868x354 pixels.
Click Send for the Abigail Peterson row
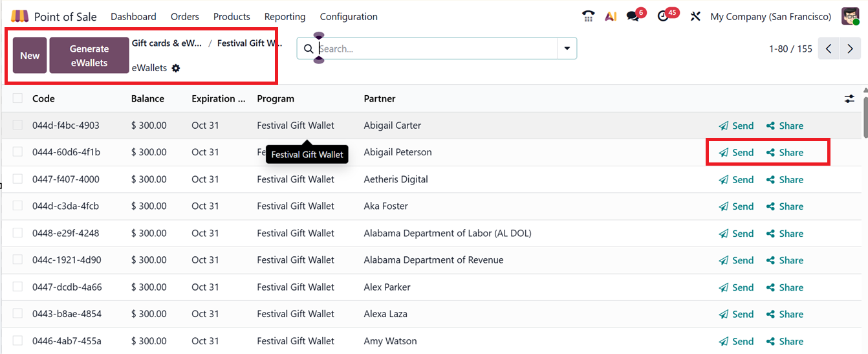(x=736, y=153)
